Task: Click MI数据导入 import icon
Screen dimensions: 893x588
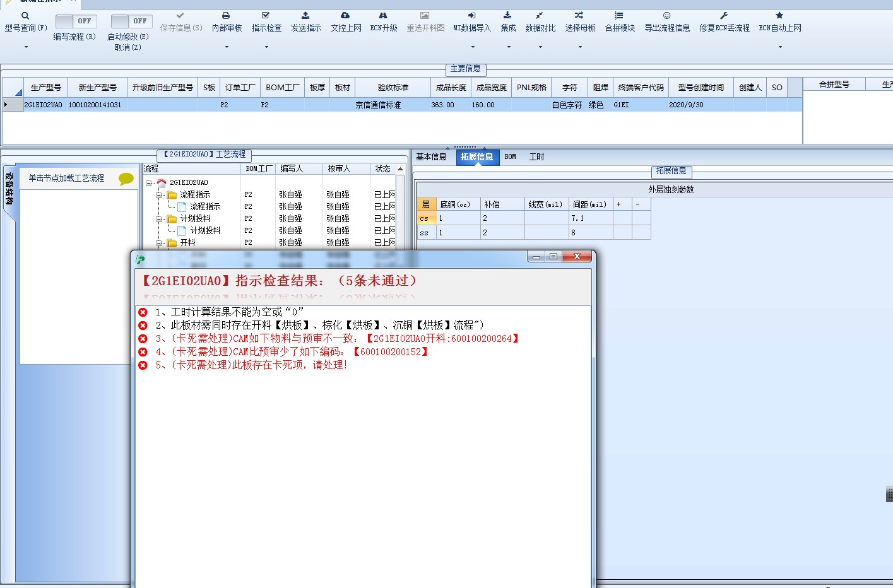Action: point(471,16)
